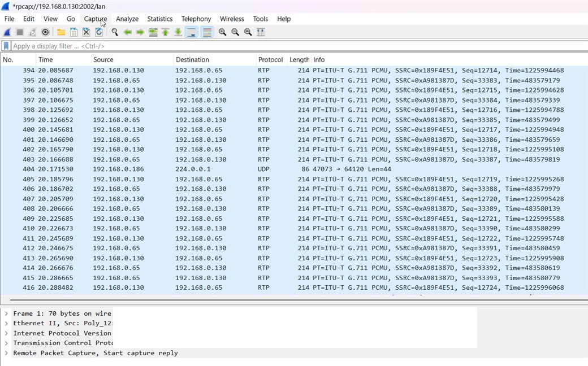
Task: Toggle packet list colorization
Action: click(x=206, y=32)
